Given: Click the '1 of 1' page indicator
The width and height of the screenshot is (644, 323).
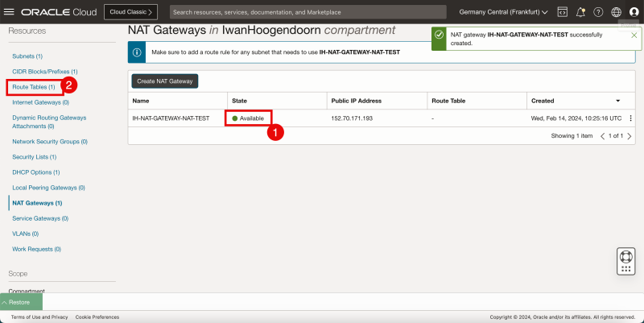Looking at the screenshot, I should 616,136.
